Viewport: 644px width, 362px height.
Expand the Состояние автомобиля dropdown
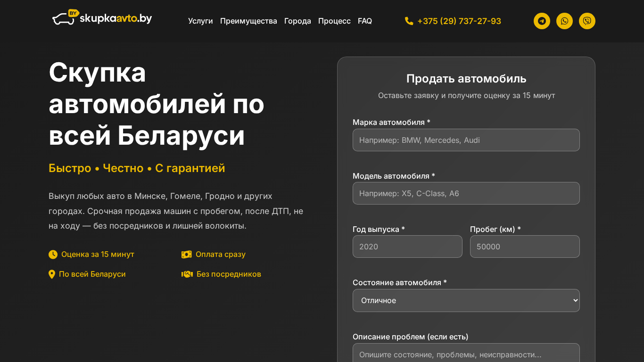click(466, 300)
